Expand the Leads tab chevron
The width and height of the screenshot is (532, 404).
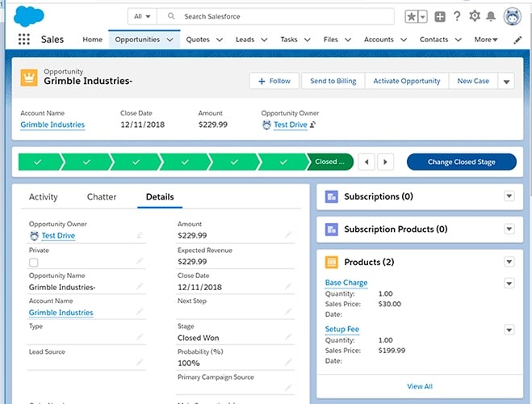coord(264,40)
